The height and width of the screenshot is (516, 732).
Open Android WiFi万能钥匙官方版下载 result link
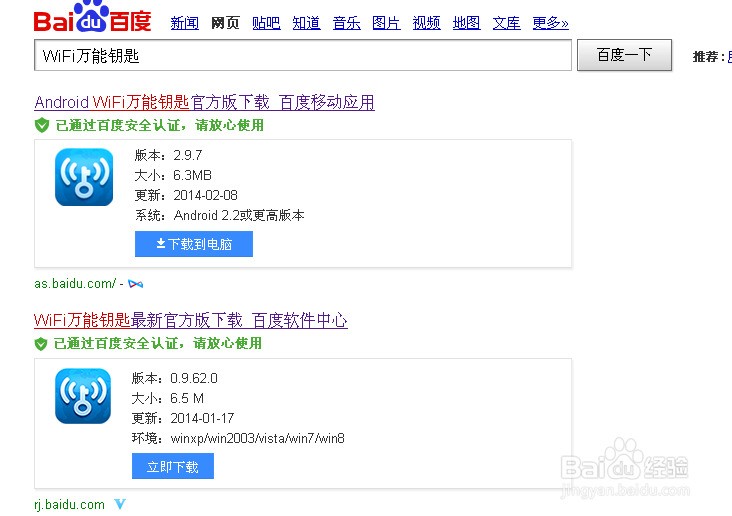(204, 102)
